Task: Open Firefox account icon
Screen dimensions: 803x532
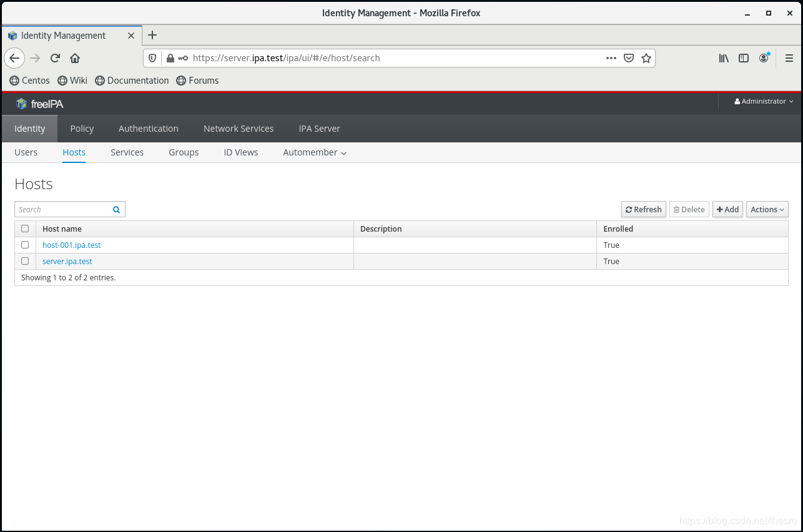Action: tap(764, 58)
